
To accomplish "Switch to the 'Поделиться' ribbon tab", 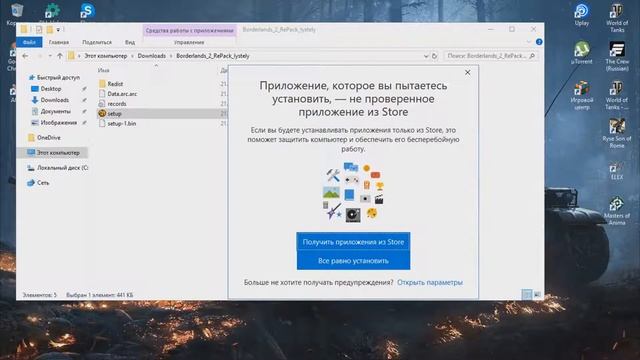I will (97, 42).
